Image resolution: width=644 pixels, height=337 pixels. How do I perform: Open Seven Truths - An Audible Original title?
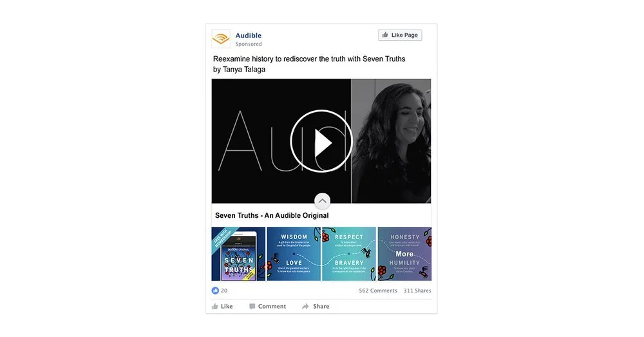click(272, 215)
